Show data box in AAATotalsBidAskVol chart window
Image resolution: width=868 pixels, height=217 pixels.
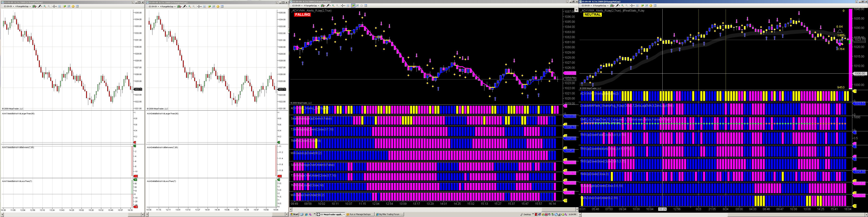(x=60, y=6)
